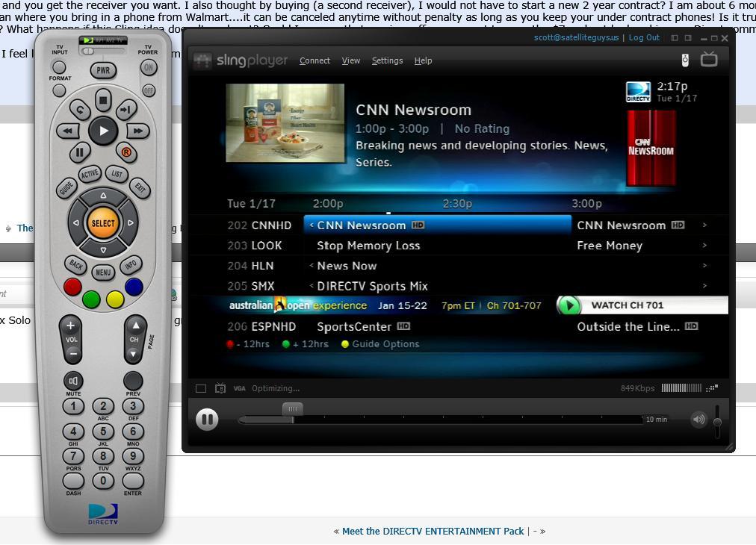Tap the Advance skip button on remote
Image resolution: width=756 pixels, height=545 pixels.
click(x=126, y=110)
